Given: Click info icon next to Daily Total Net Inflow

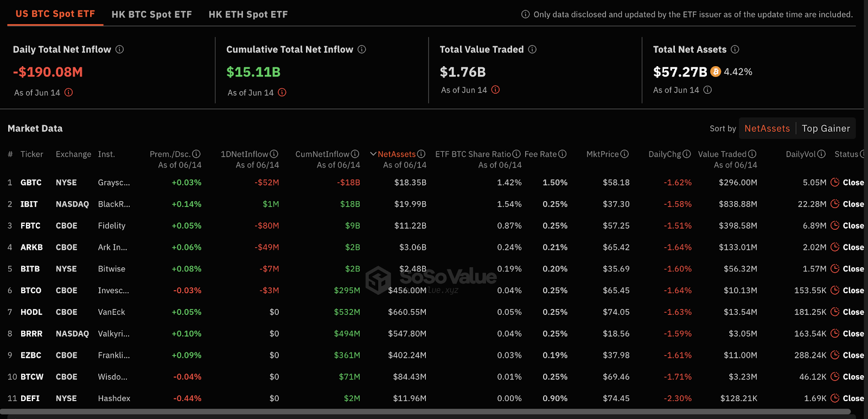Looking at the screenshot, I should pyautogui.click(x=119, y=49).
